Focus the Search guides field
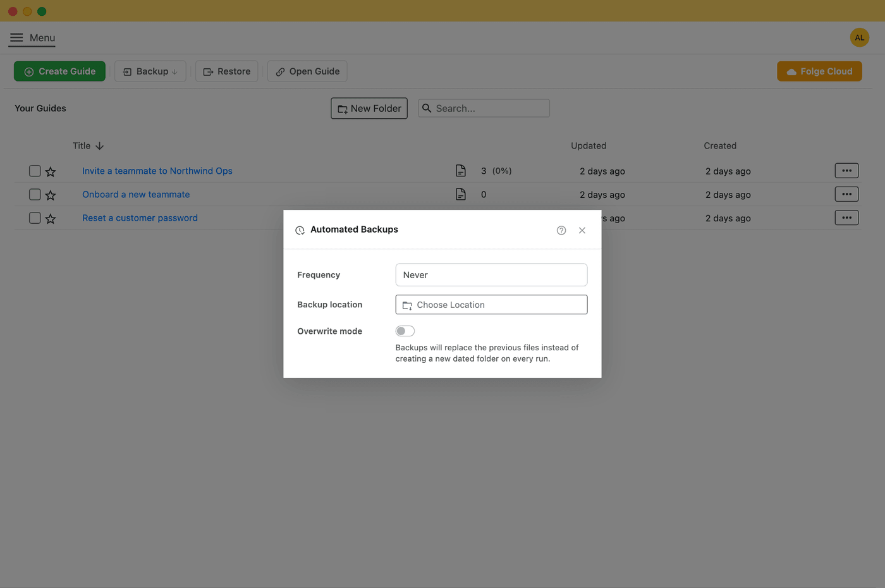The width and height of the screenshot is (885, 588). point(484,108)
